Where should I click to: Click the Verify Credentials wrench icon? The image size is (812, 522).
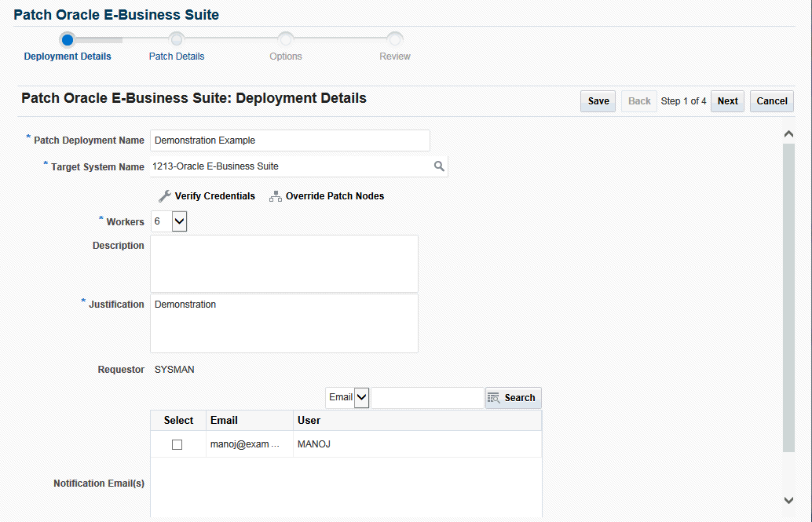pyautogui.click(x=165, y=196)
